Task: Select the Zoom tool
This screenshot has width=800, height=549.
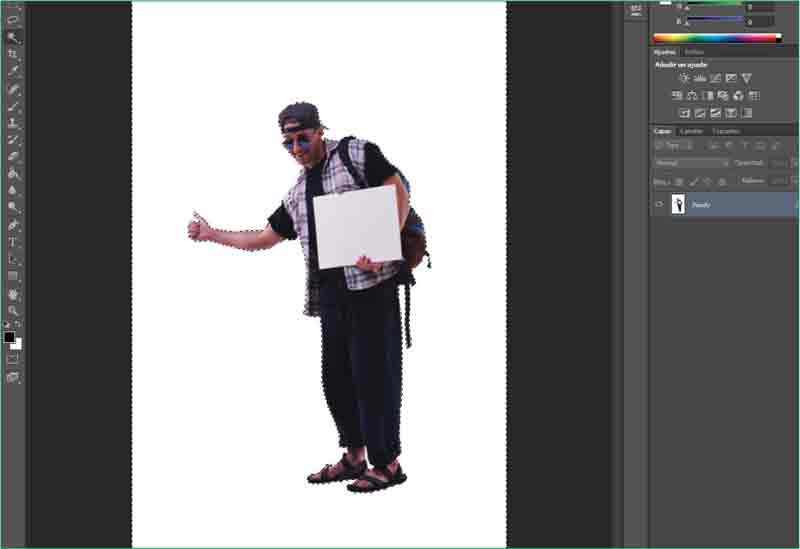Action: click(13, 311)
